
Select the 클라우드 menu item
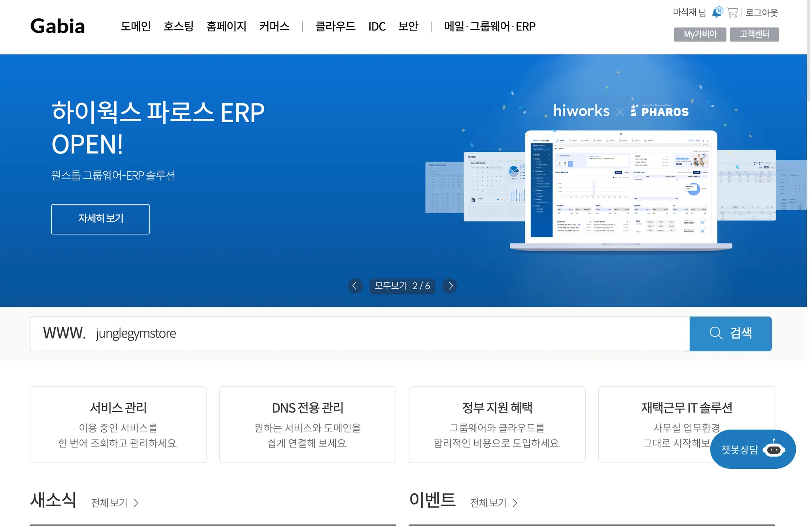[335, 27]
